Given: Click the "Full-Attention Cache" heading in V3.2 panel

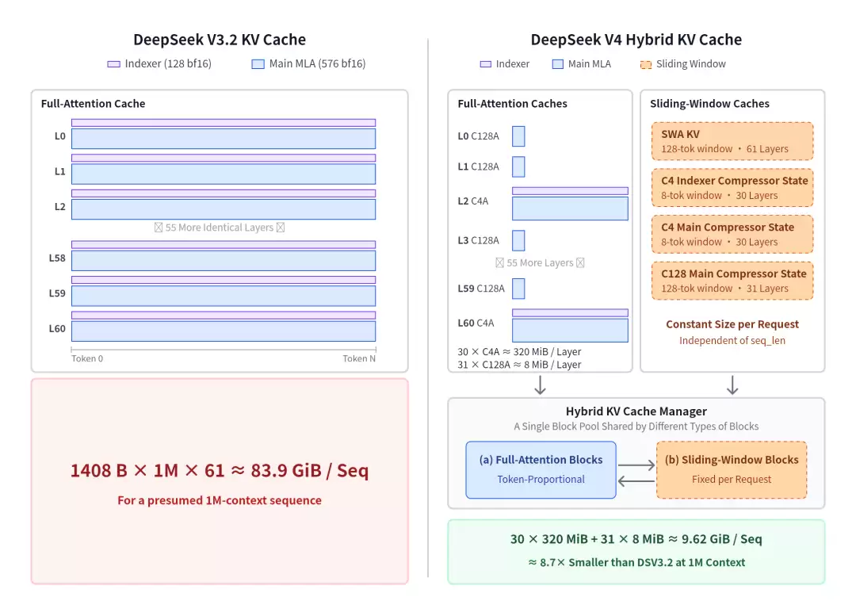Looking at the screenshot, I should pyautogui.click(x=94, y=103).
